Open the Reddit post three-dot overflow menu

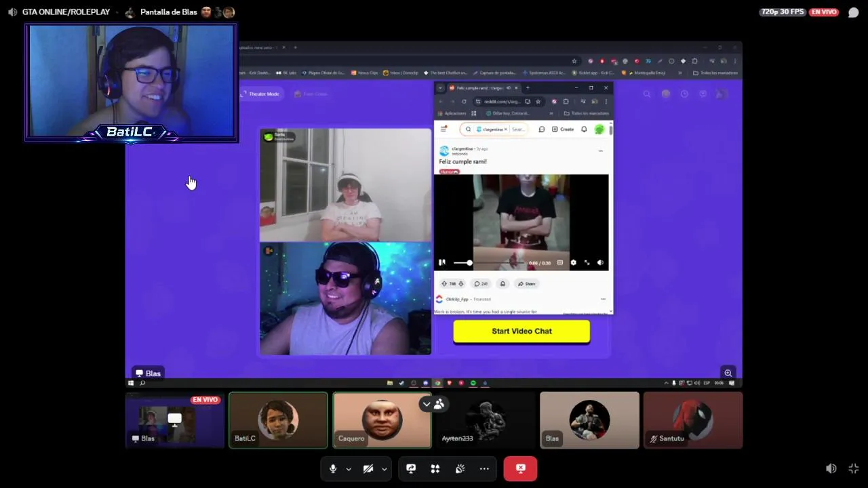600,150
